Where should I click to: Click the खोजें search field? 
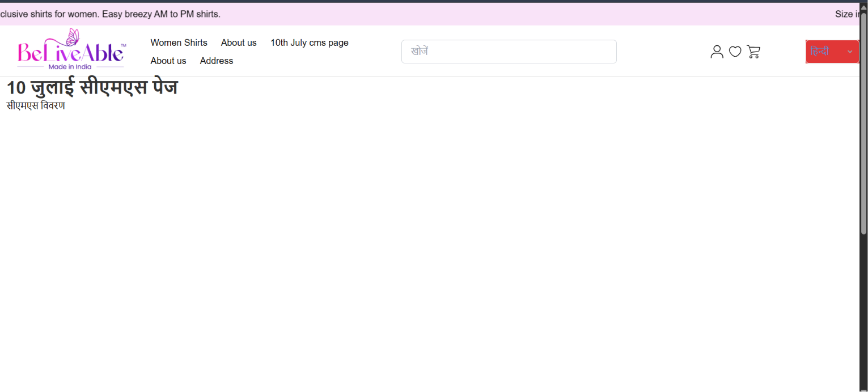(509, 52)
